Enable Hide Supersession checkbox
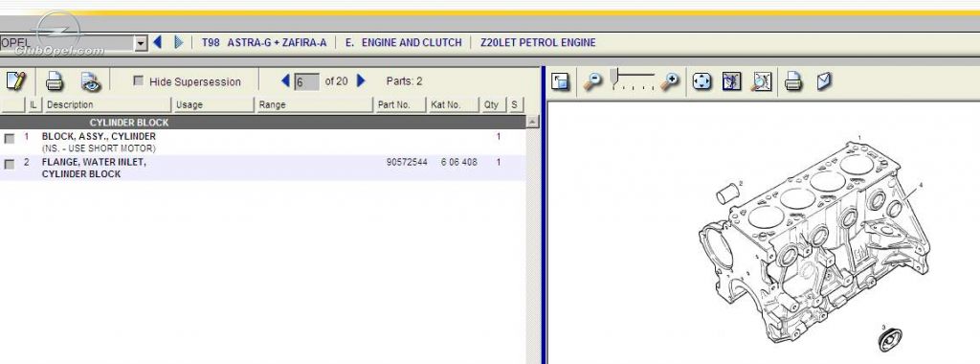This screenshot has width=980, height=364. [139, 80]
